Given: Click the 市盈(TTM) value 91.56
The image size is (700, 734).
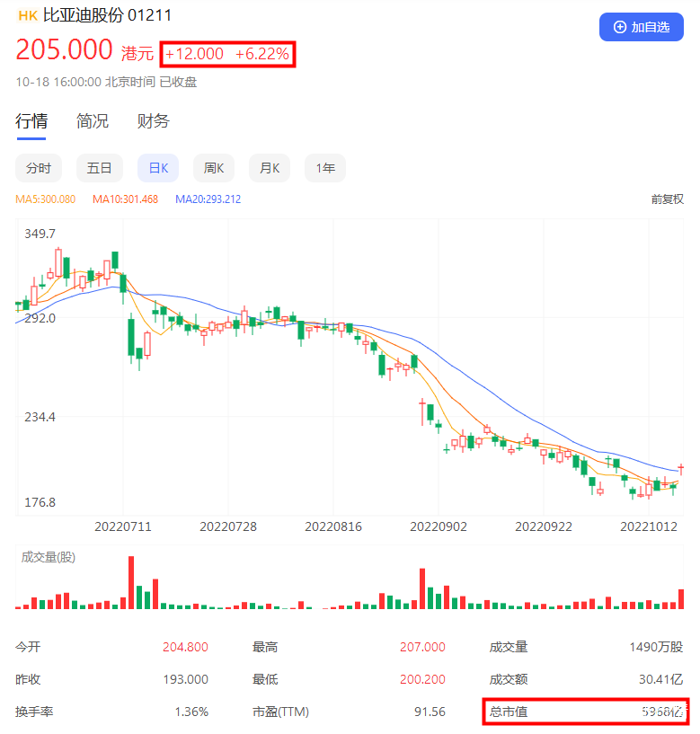Looking at the screenshot, I should tap(430, 712).
